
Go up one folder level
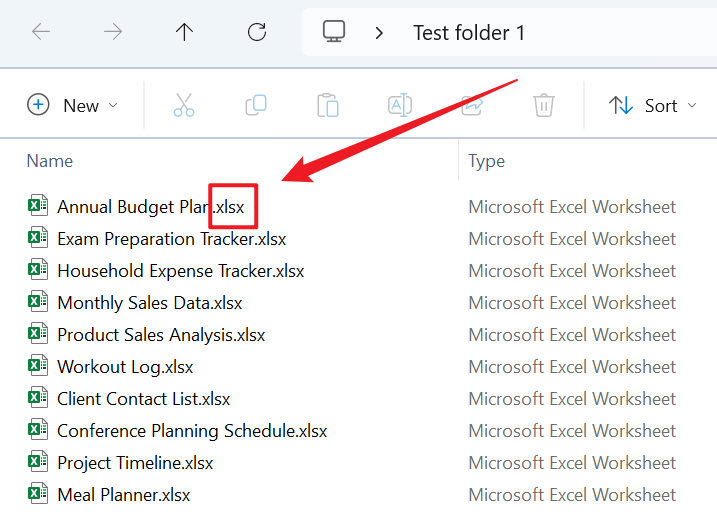click(184, 32)
